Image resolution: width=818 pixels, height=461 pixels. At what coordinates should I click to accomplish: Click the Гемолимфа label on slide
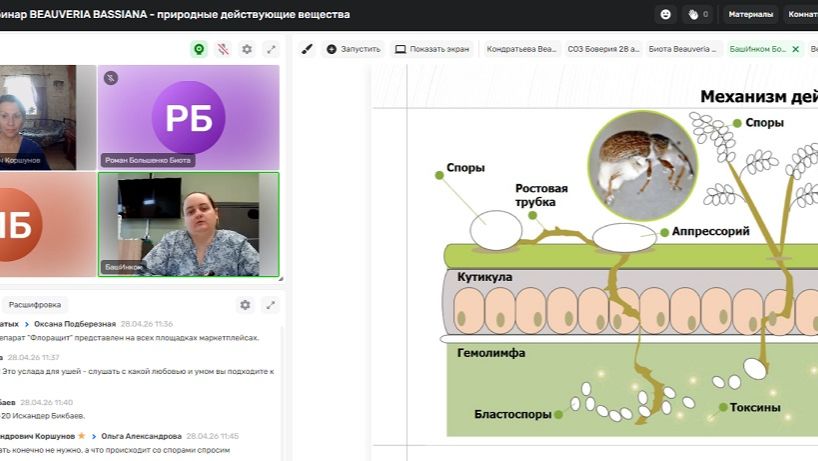[491, 353]
